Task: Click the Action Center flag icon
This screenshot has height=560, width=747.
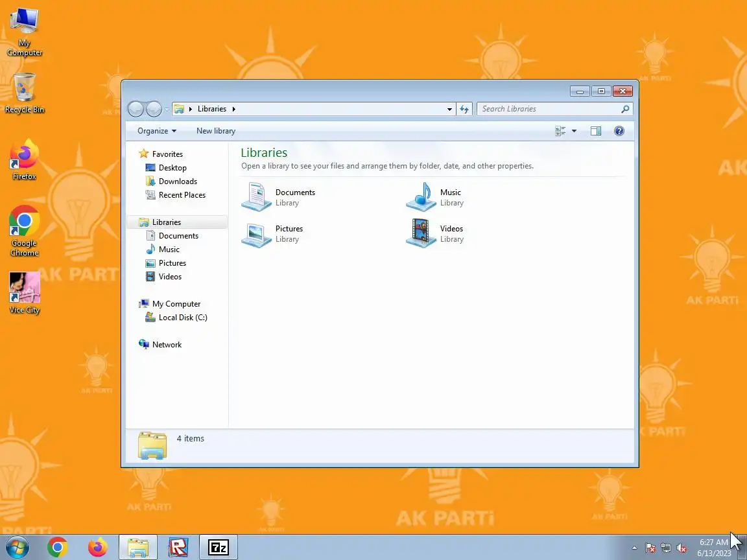Action: click(650, 548)
